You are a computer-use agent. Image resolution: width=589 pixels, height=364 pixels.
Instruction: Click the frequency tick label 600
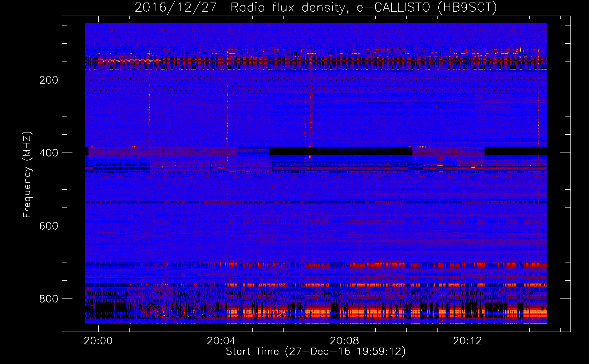49,226
